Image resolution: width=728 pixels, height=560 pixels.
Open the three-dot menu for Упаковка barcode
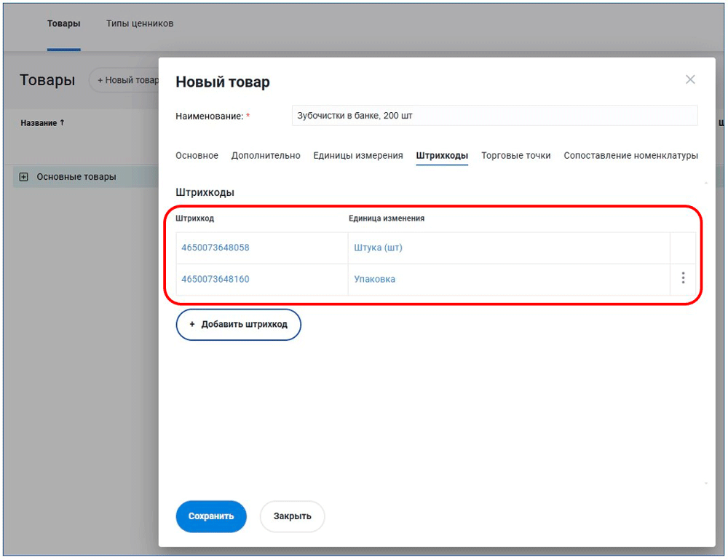(682, 278)
